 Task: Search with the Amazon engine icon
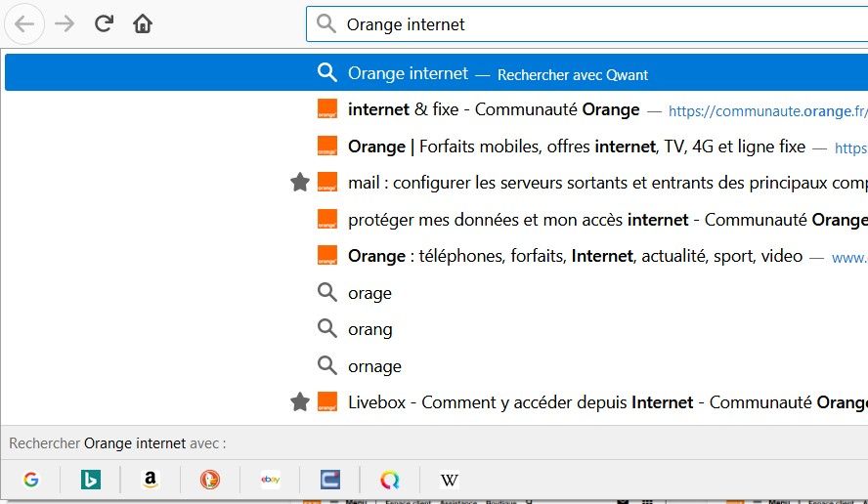tap(151, 480)
